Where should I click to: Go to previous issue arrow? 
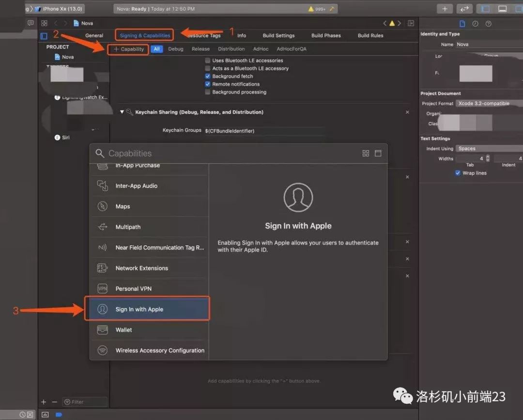(385, 23)
